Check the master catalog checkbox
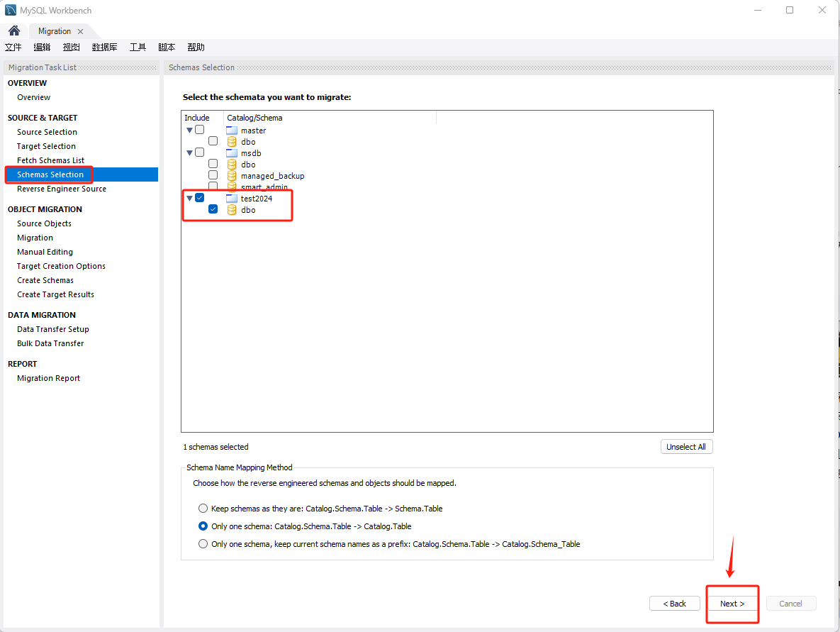This screenshot has height=632, width=840. click(x=200, y=130)
